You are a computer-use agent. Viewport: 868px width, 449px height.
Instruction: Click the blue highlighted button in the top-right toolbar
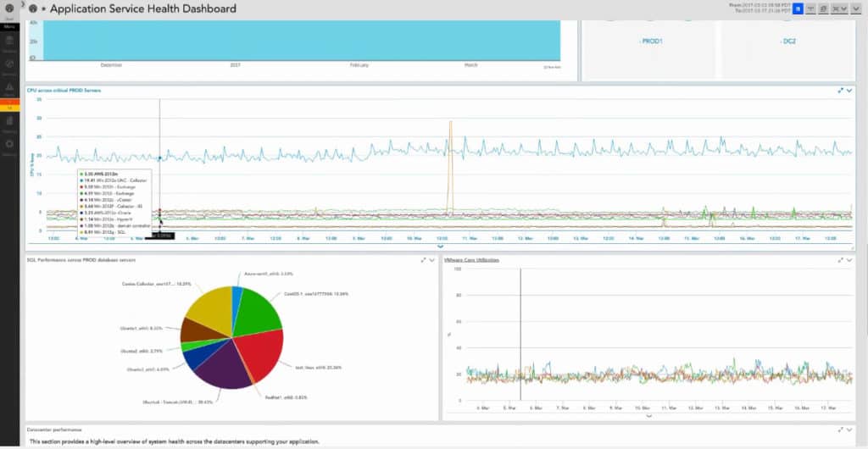[798, 8]
